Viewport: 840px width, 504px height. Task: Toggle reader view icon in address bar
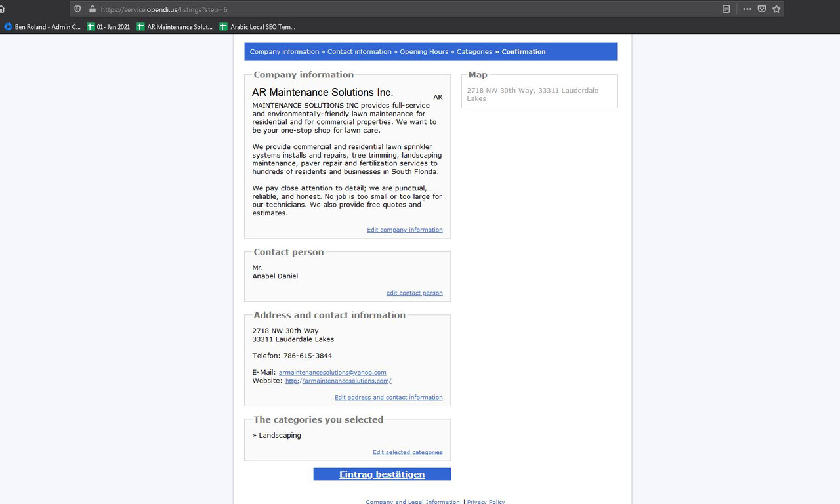click(726, 9)
